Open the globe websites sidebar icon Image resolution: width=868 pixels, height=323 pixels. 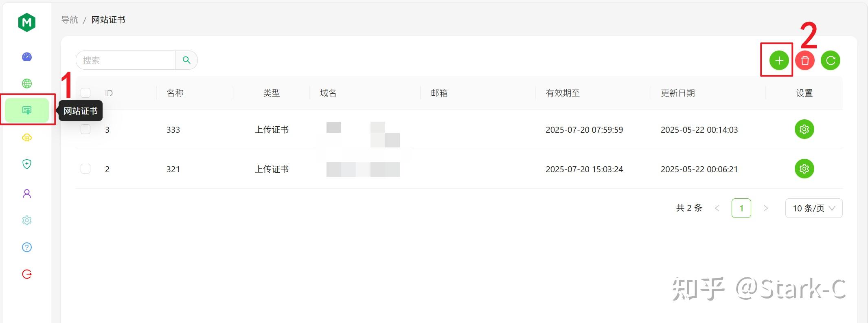click(27, 83)
